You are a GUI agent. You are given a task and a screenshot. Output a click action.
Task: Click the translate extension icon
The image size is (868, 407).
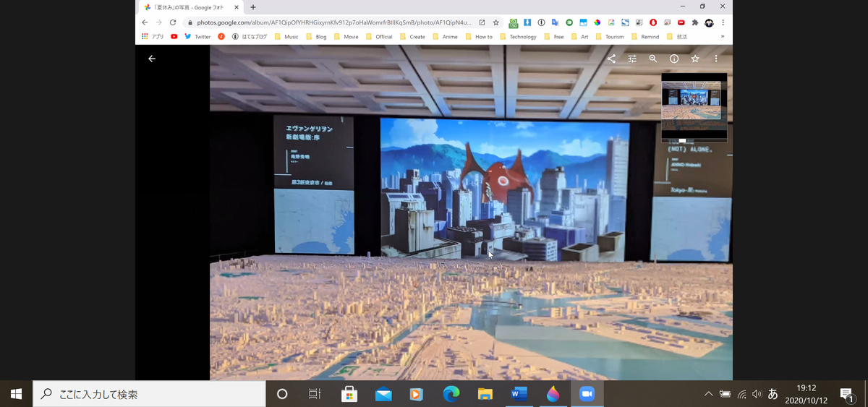(x=555, y=22)
